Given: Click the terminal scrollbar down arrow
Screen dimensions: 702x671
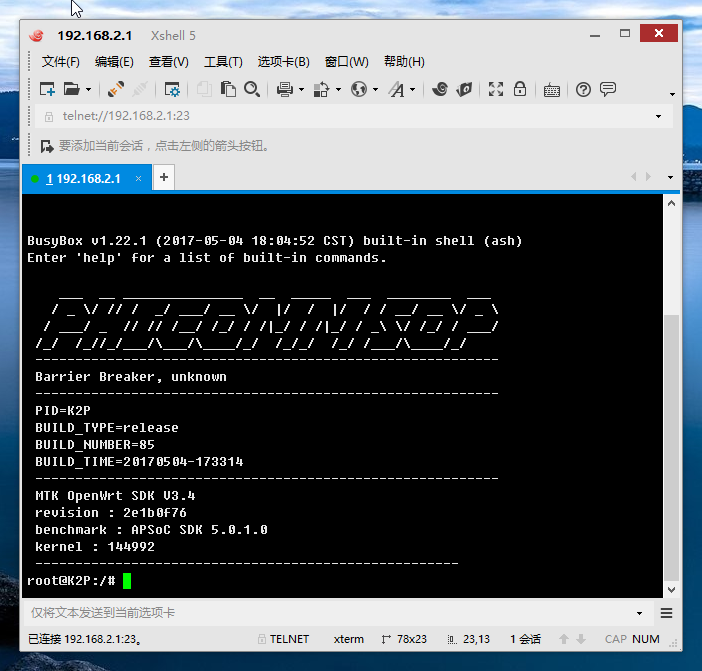Looking at the screenshot, I should coord(671,590).
